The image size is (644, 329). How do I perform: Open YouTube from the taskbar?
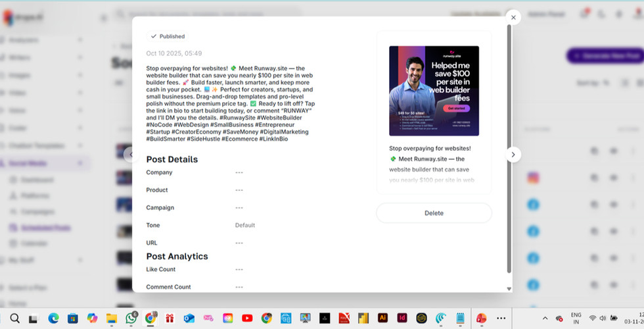click(x=247, y=318)
